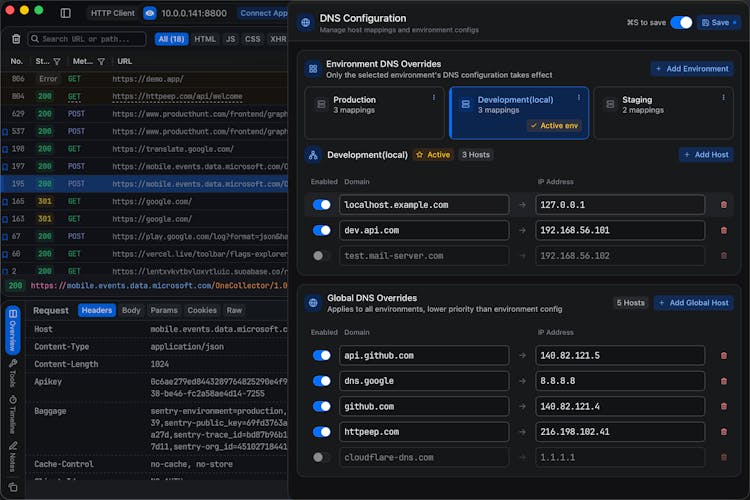Clear the request list with the trash icon

tap(15, 39)
